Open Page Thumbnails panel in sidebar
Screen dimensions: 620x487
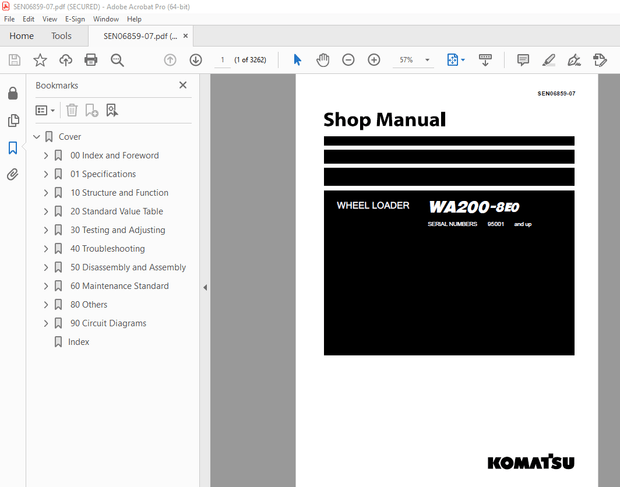pyautogui.click(x=13, y=121)
